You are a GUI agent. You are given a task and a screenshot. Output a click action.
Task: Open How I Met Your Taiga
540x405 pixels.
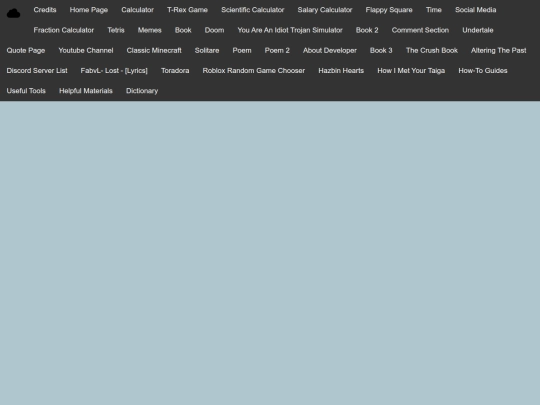(x=411, y=71)
